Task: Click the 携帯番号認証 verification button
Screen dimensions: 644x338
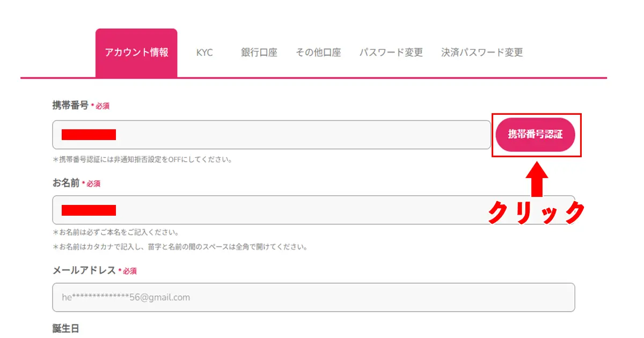Action: pyautogui.click(x=536, y=135)
